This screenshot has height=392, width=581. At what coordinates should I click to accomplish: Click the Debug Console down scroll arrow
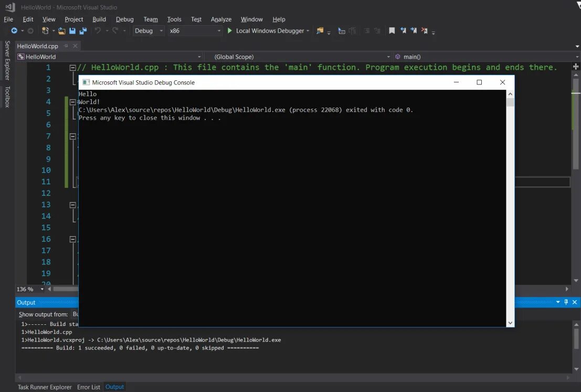510,323
